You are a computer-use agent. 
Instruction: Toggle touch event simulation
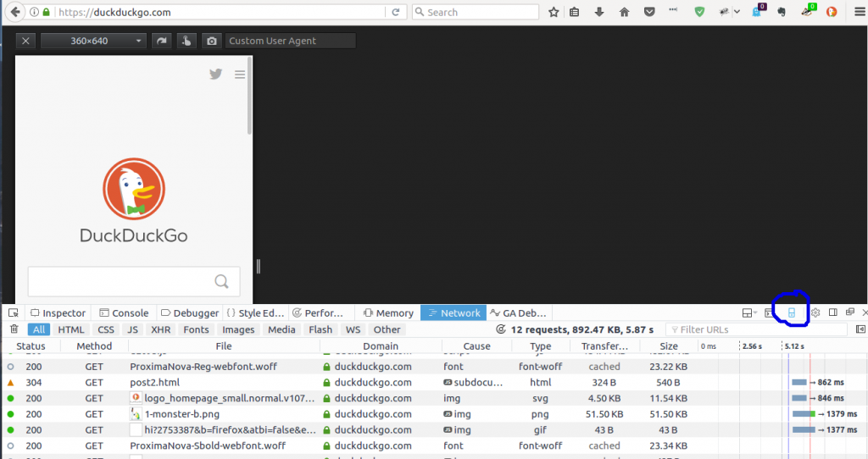click(x=186, y=41)
